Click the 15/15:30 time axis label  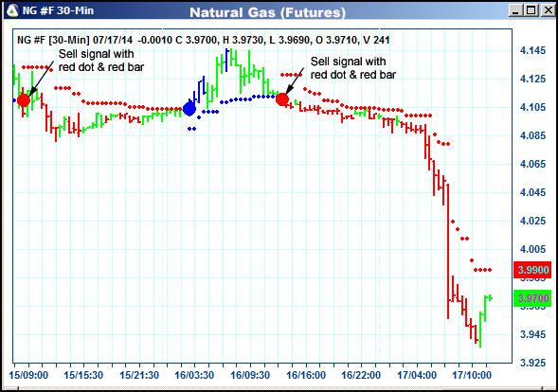pos(83,375)
